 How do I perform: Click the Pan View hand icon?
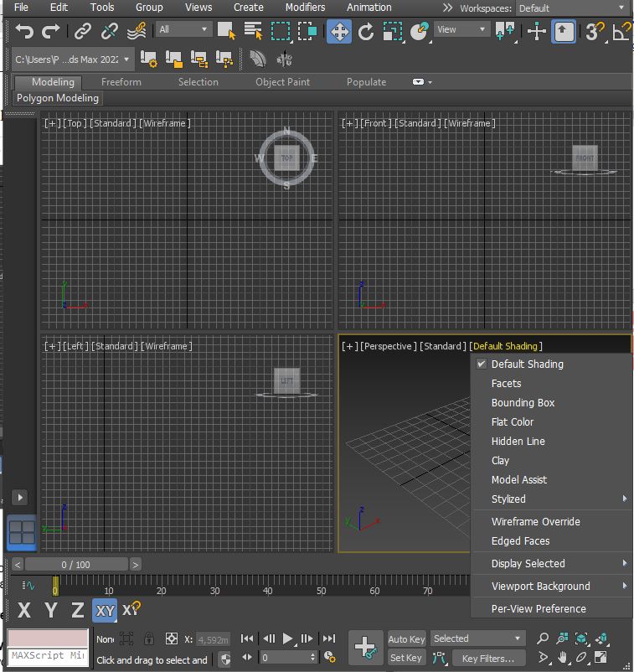coord(562,658)
